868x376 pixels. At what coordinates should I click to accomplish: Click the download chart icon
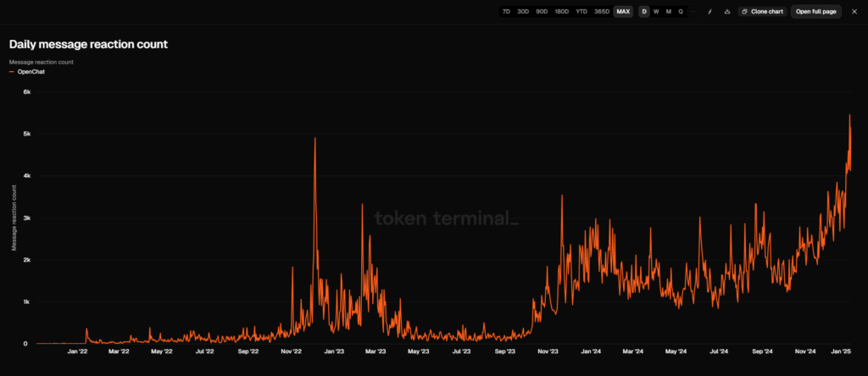[726, 12]
